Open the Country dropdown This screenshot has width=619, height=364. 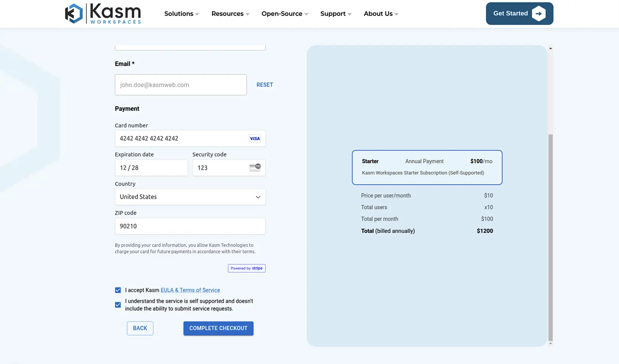[x=190, y=197]
